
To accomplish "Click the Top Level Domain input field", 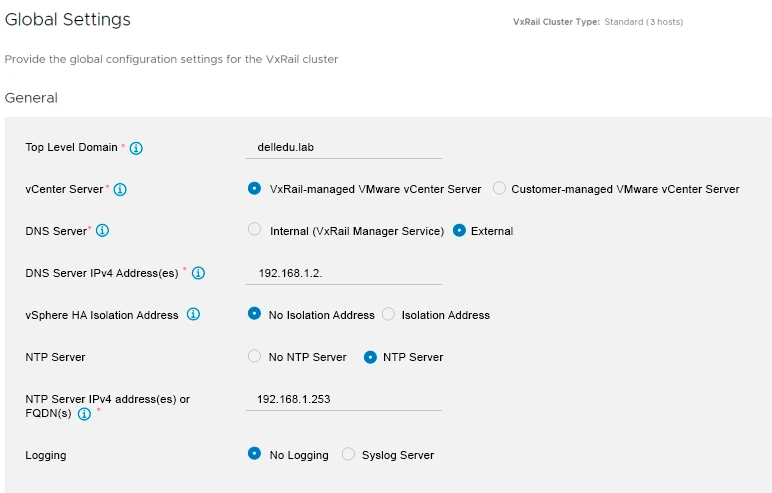I will pyautogui.click(x=343, y=147).
